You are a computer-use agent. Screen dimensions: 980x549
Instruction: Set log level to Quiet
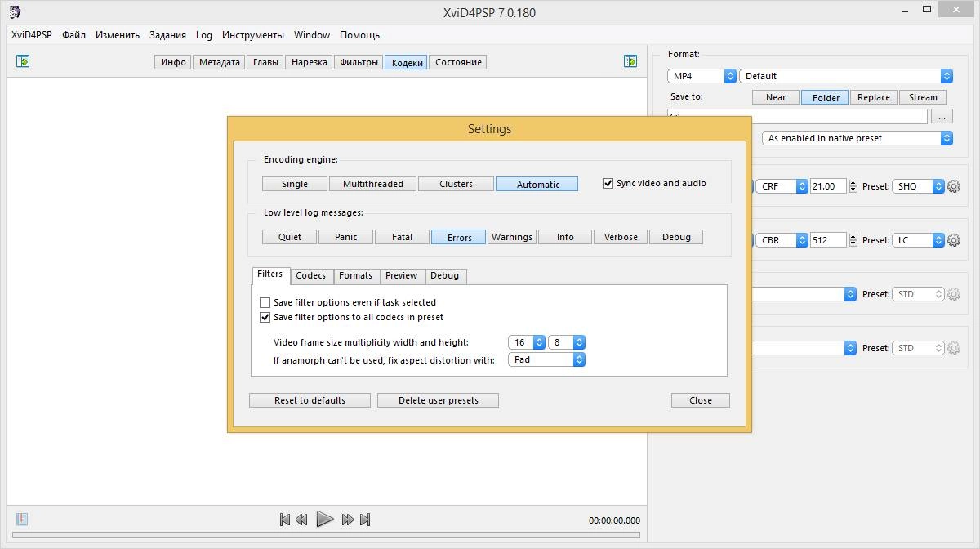click(x=290, y=237)
